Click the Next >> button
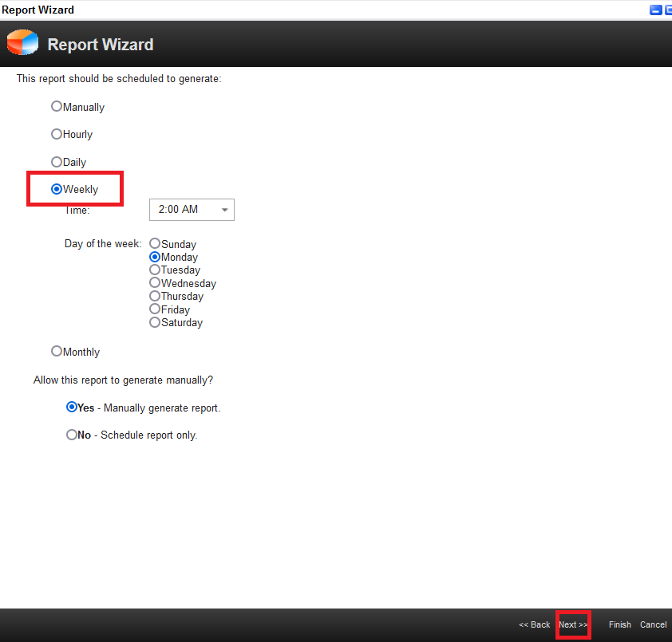Image resolution: width=672 pixels, height=642 pixels. (x=573, y=624)
